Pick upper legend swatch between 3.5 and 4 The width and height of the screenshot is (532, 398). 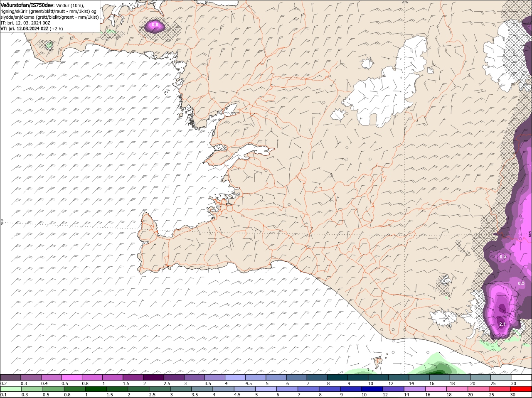click(x=214, y=377)
